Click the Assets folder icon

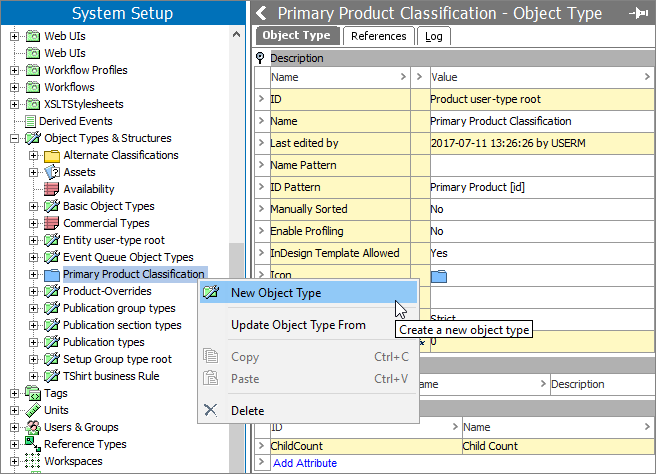coord(52,172)
